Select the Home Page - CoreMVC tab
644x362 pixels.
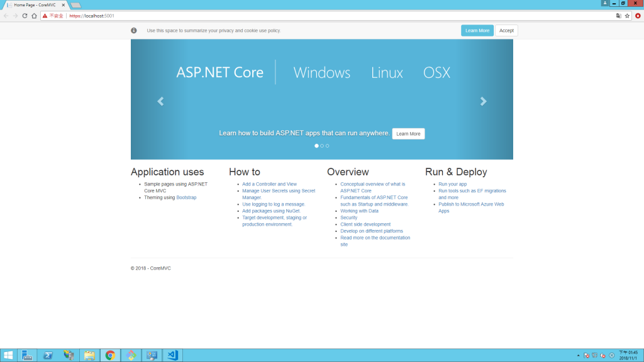tap(35, 5)
